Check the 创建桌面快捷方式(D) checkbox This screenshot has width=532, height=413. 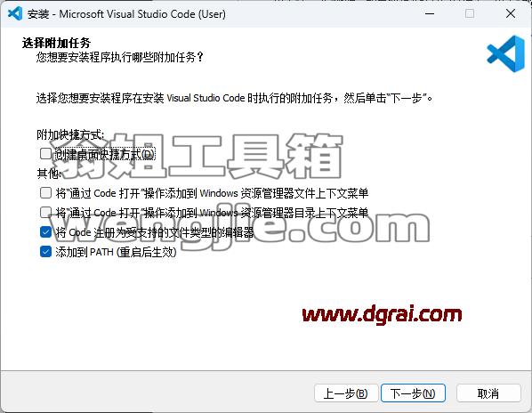click(x=45, y=154)
